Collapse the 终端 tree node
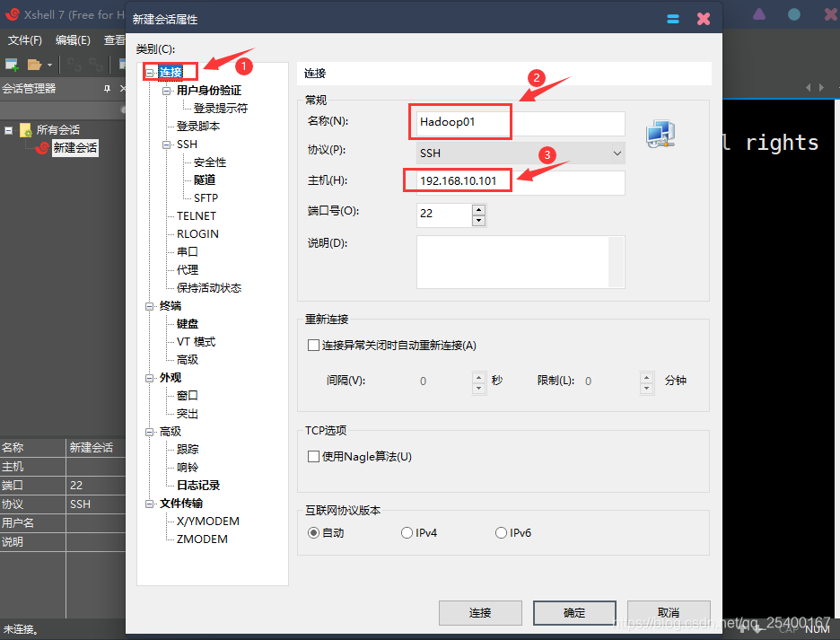This screenshot has width=840, height=640. pos(150,307)
